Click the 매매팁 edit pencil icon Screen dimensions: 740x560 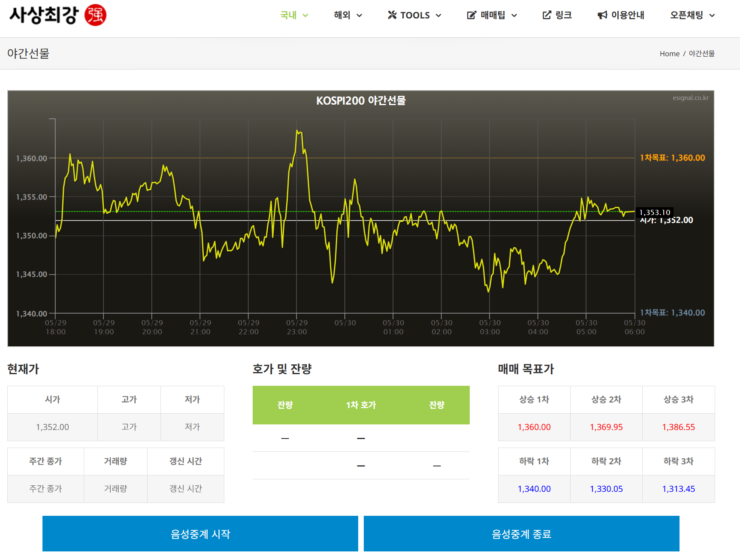pos(471,15)
